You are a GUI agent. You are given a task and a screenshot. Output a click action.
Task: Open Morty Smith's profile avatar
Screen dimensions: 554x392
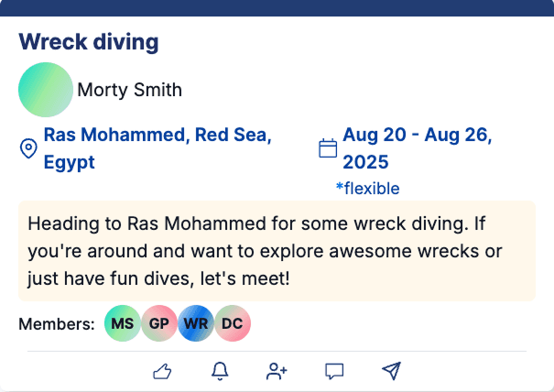coord(45,90)
